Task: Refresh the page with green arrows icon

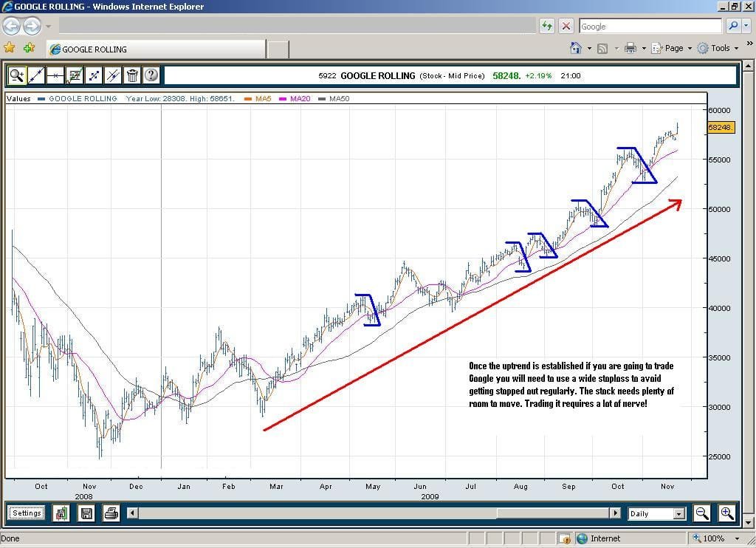Action: pyautogui.click(x=547, y=26)
